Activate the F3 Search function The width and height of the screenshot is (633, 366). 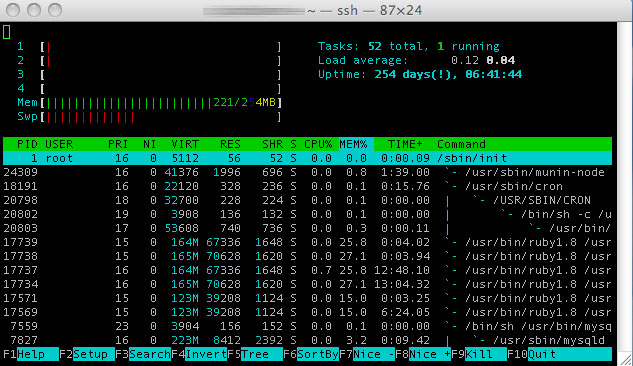click(x=143, y=354)
